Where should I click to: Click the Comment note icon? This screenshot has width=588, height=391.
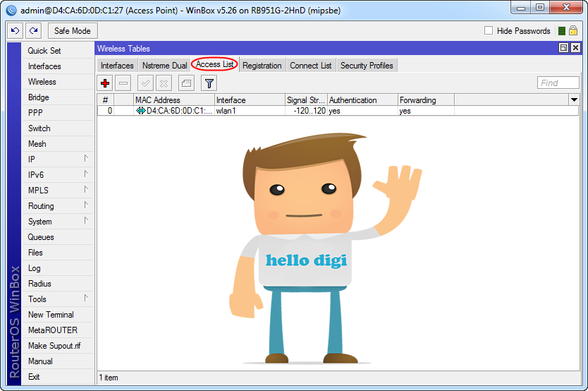pos(186,83)
